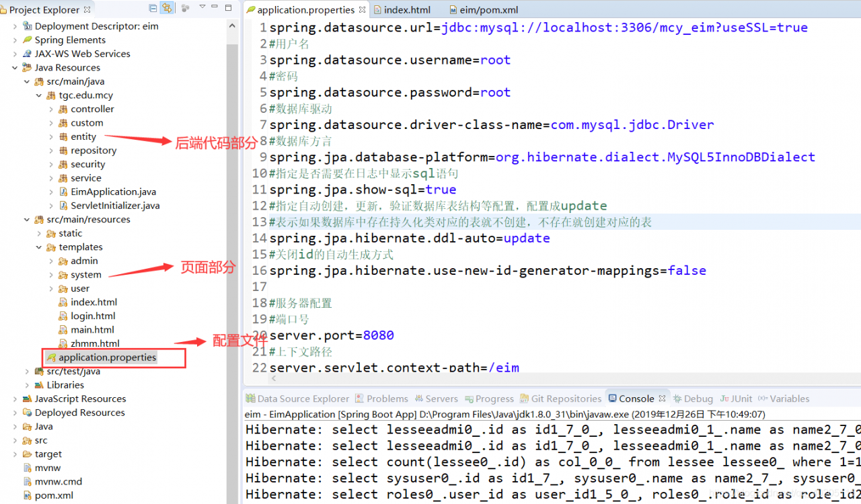Image resolution: width=861 pixels, height=504 pixels.
Task: Open the Variables tab
Action: pyautogui.click(x=784, y=398)
